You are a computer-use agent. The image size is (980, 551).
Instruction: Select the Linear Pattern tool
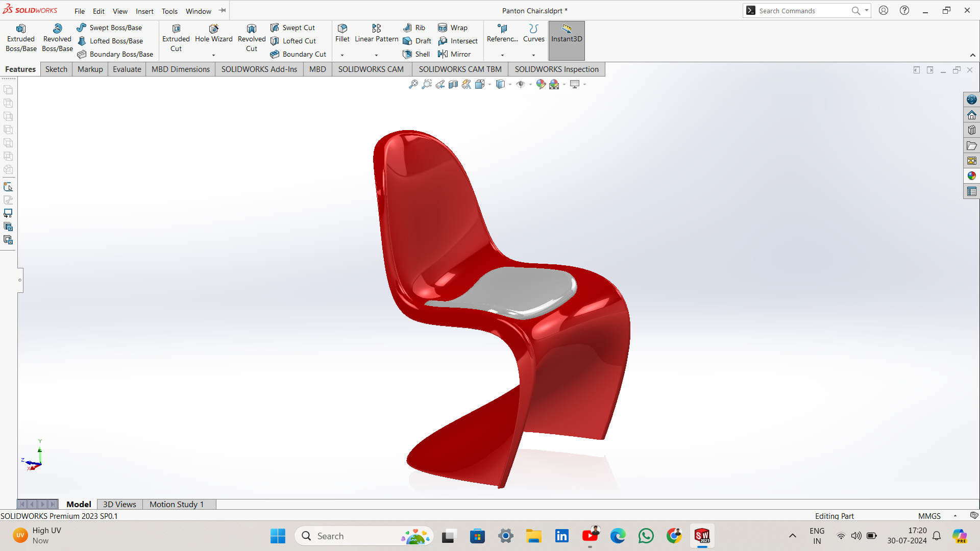tap(377, 34)
